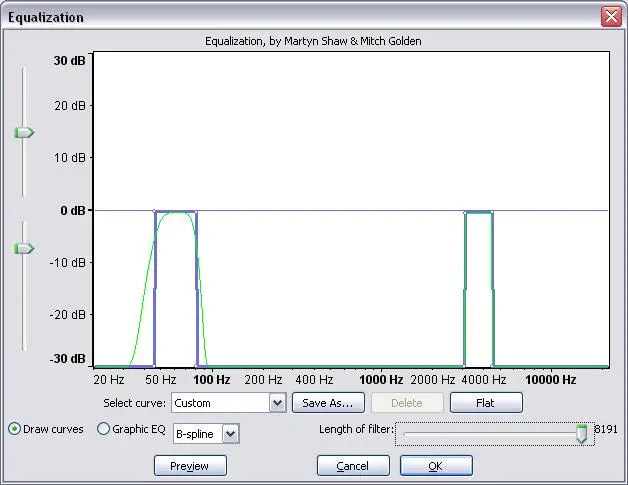Click OK to apply equalization
628x485 pixels.
coord(436,466)
